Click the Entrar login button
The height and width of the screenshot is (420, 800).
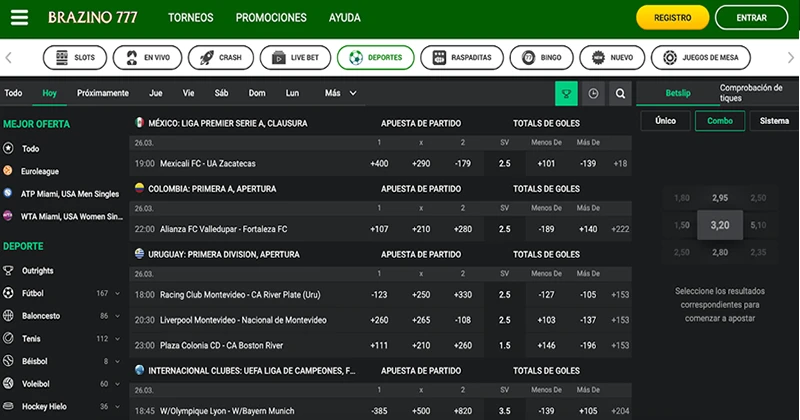point(751,18)
